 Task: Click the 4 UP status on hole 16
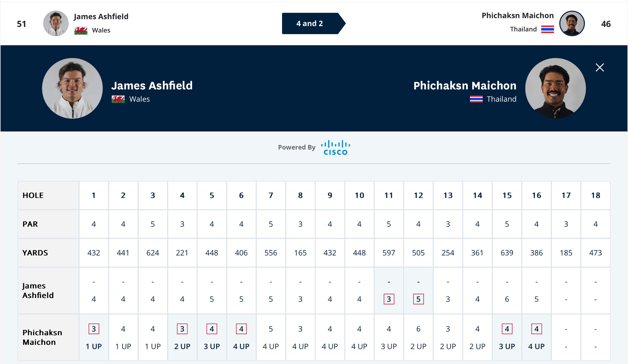coord(536,346)
